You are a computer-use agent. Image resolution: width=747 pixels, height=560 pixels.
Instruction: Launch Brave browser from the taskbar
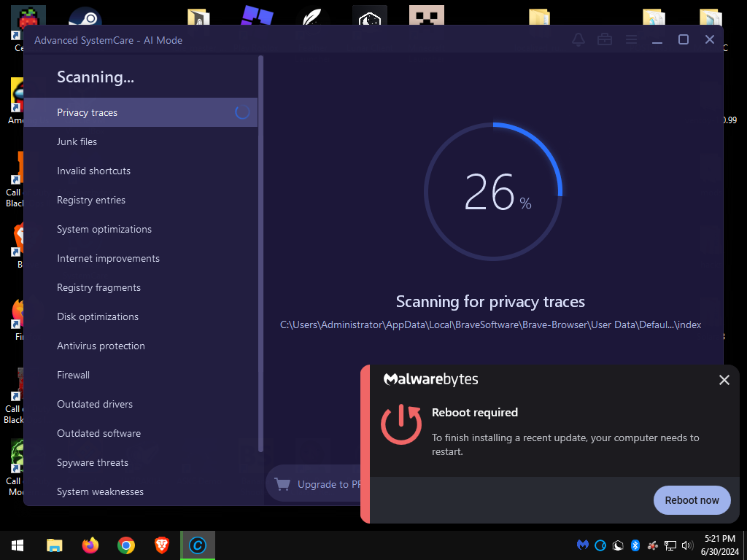[161, 545]
